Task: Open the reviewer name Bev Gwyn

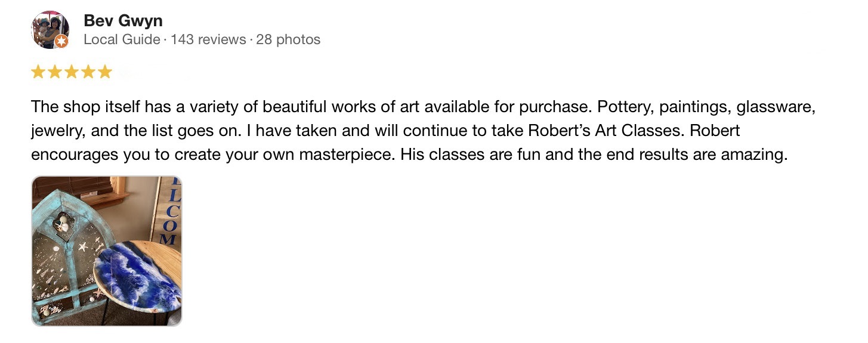Action: pyautogui.click(x=123, y=21)
